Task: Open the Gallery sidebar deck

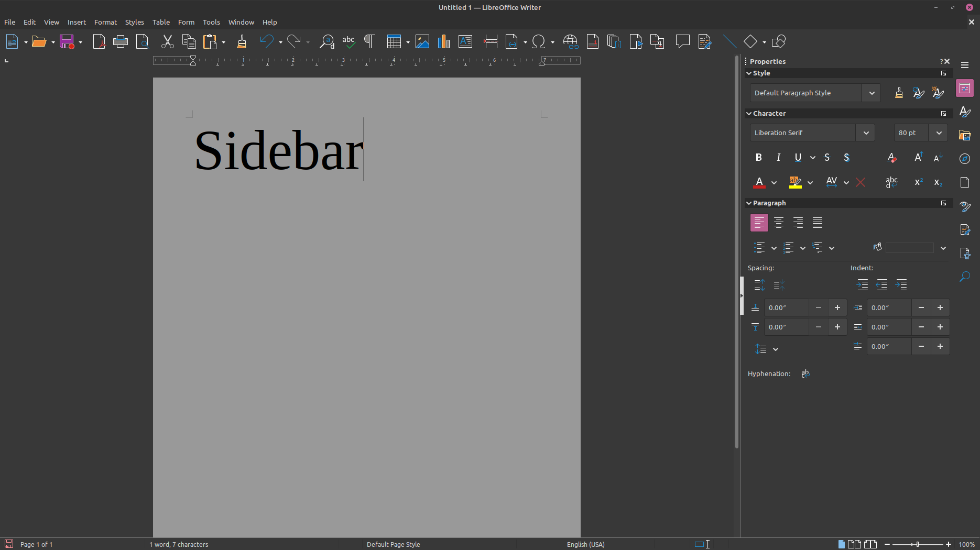Action: [965, 135]
